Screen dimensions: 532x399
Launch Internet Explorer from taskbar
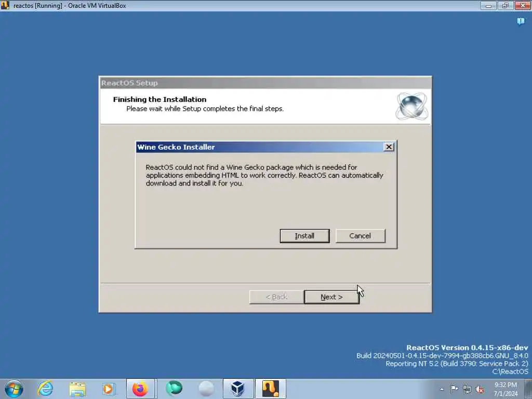coord(45,389)
